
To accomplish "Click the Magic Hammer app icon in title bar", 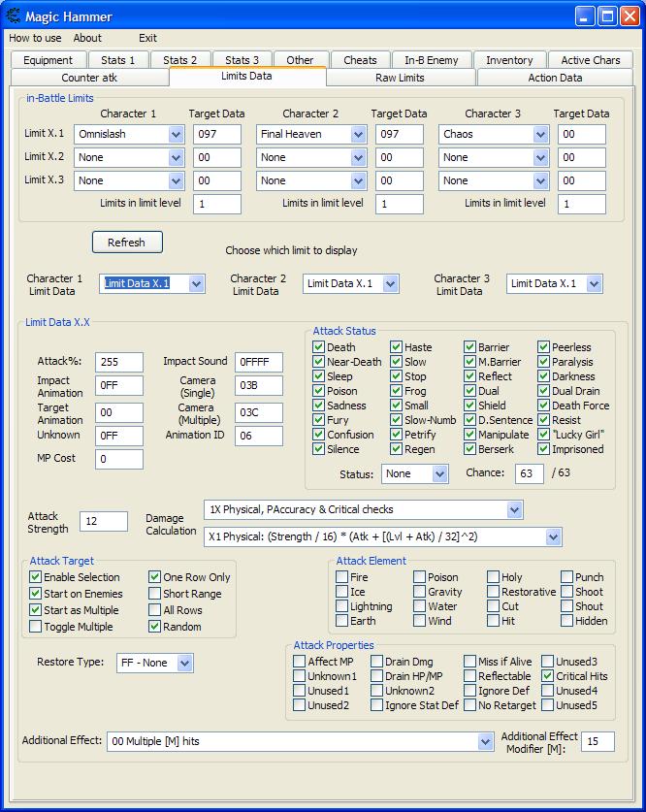I will tap(13, 16).
